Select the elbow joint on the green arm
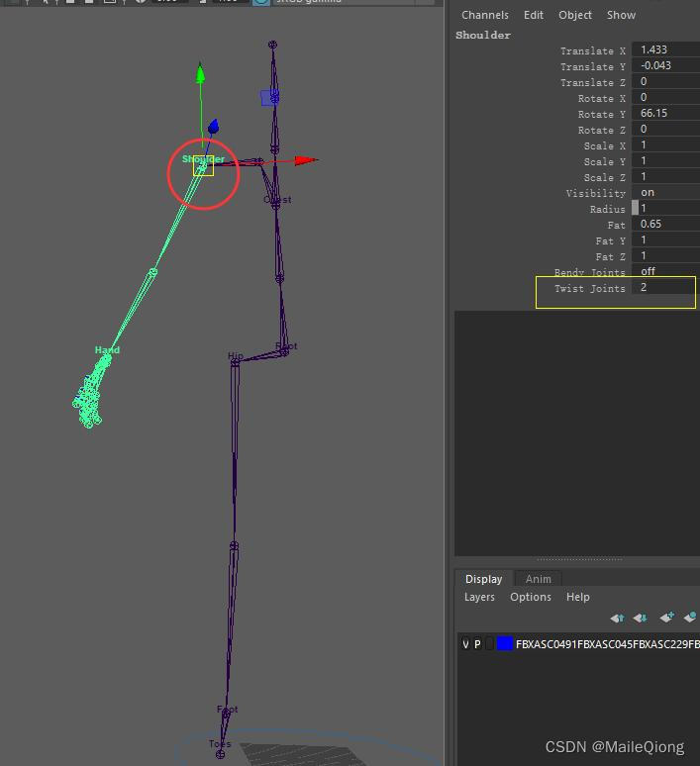 point(153,271)
